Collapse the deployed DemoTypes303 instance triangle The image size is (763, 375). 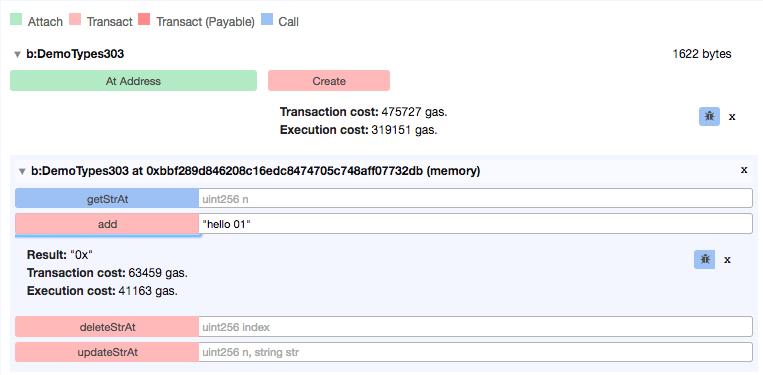[x=22, y=171]
